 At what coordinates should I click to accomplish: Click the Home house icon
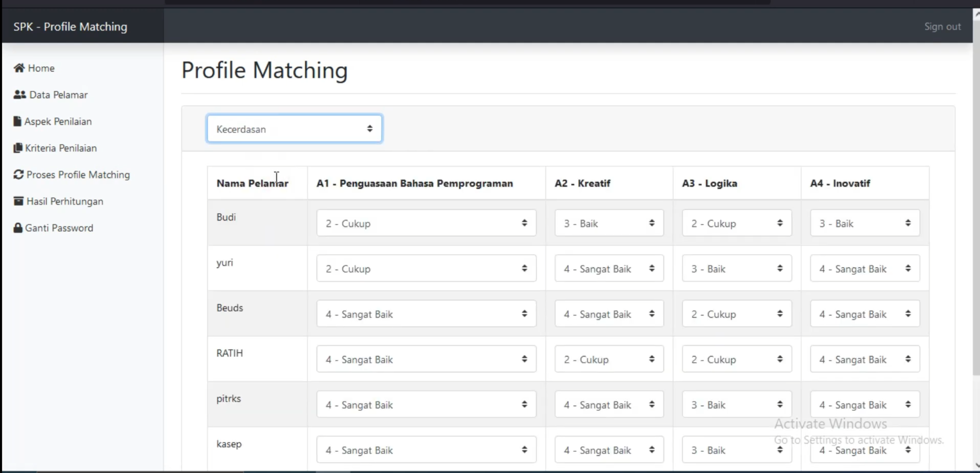click(19, 68)
